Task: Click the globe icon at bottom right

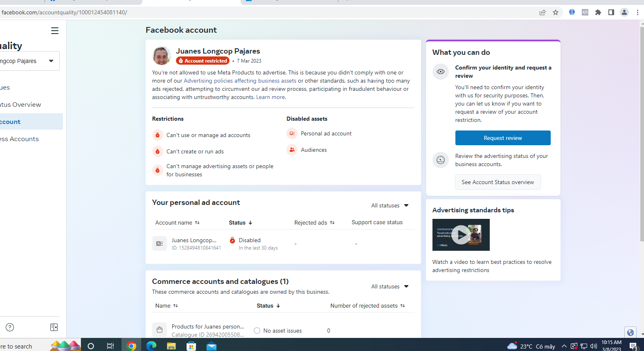Action: [630, 333]
